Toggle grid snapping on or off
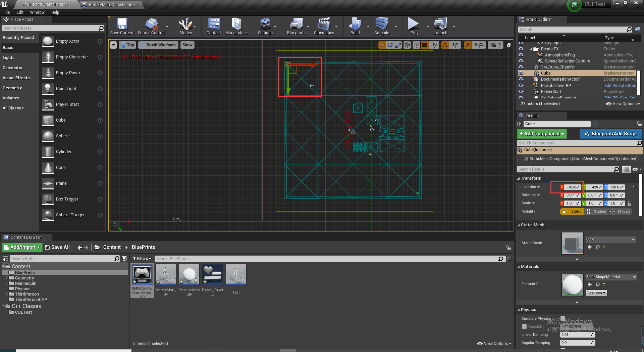Image resolution: width=644 pixels, height=352 pixels. (425, 45)
